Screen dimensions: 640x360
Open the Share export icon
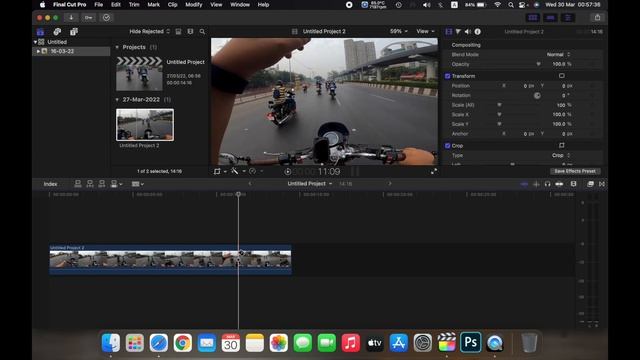[x=597, y=18]
